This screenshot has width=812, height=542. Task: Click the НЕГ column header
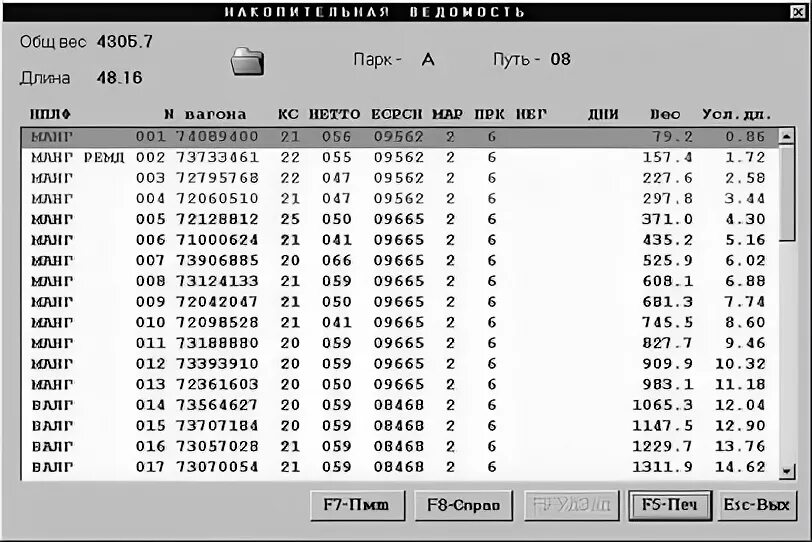pyautogui.click(x=531, y=114)
